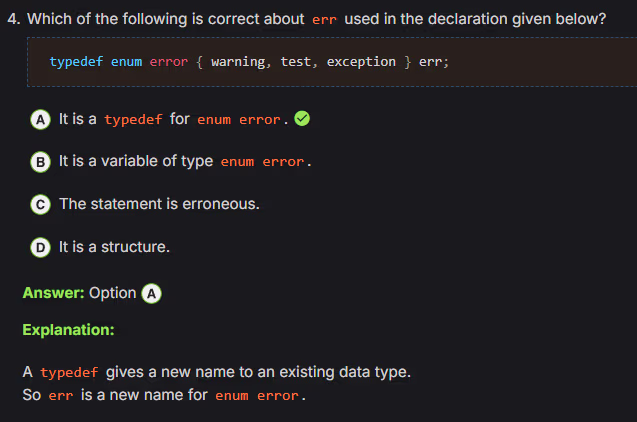Click the "It is a structure." option text
Viewport: 637px width, 422px height.
(x=114, y=246)
